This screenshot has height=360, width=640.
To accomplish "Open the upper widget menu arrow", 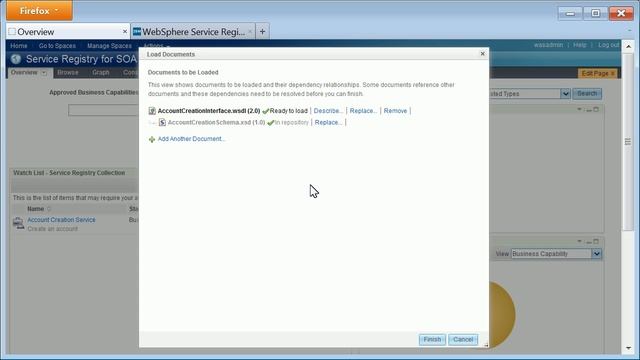I will click(579, 109).
